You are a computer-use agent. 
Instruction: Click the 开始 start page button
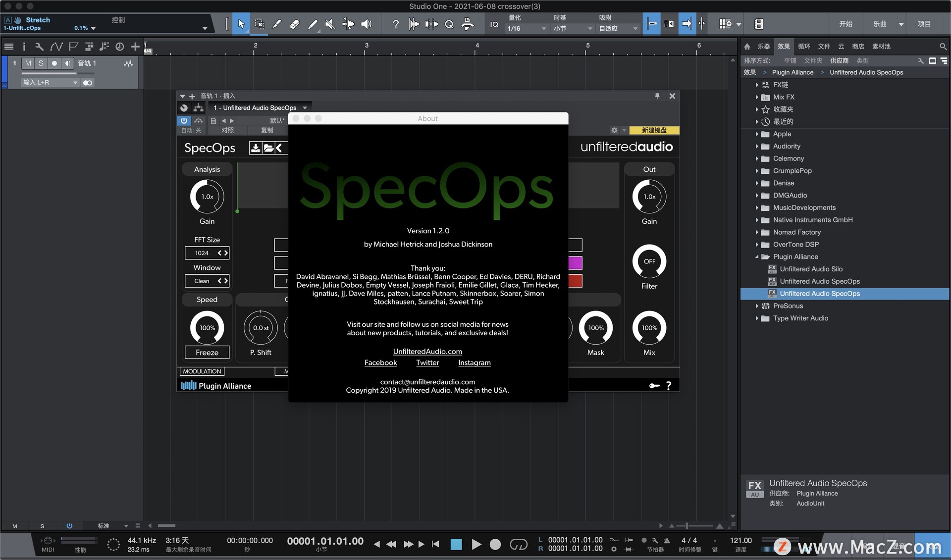(x=845, y=24)
